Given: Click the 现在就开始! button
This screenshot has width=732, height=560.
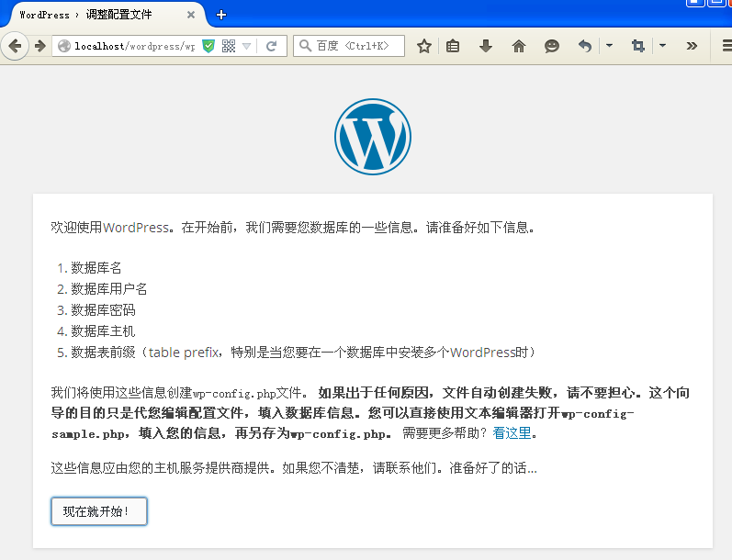Looking at the screenshot, I should point(99,511).
